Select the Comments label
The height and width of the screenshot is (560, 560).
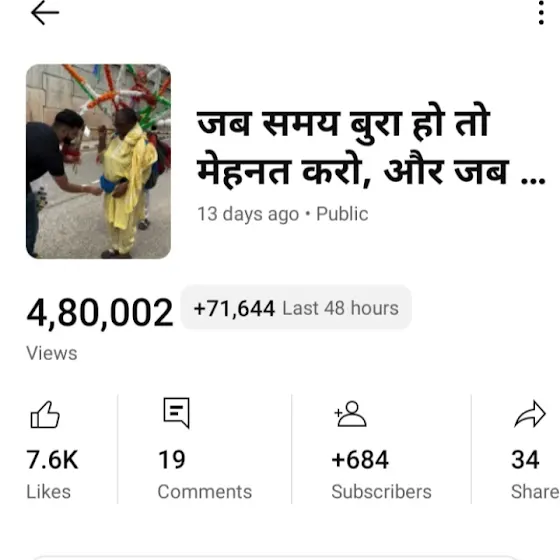coord(205,492)
